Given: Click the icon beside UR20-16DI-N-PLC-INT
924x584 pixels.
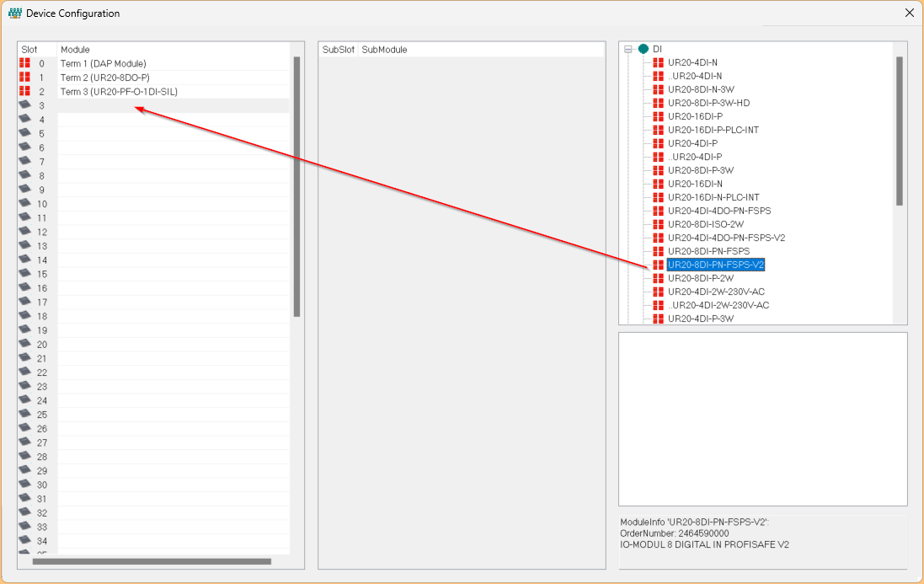Looking at the screenshot, I should (x=658, y=197).
